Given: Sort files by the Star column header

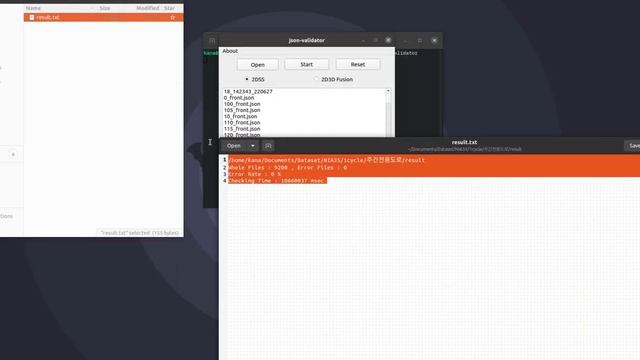Looking at the screenshot, I should tap(169, 8).
